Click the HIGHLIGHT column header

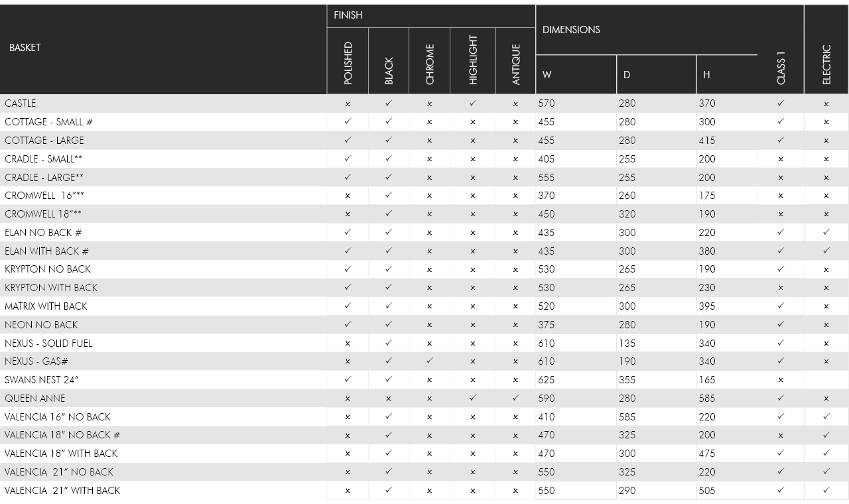pyautogui.click(x=473, y=60)
